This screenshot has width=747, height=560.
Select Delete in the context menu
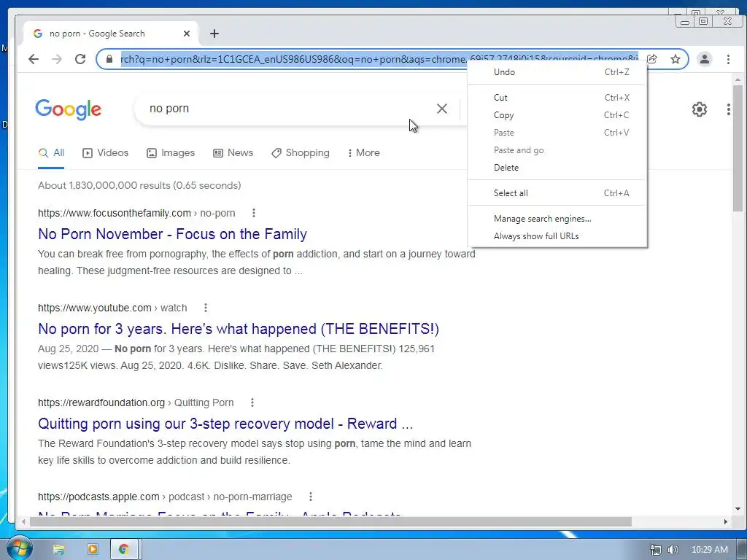(x=557, y=168)
